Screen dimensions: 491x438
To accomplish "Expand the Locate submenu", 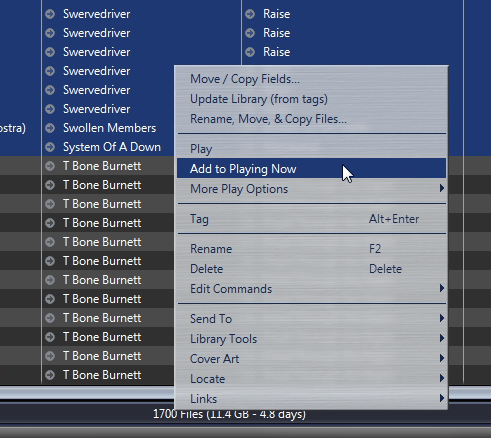I will point(311,379).
